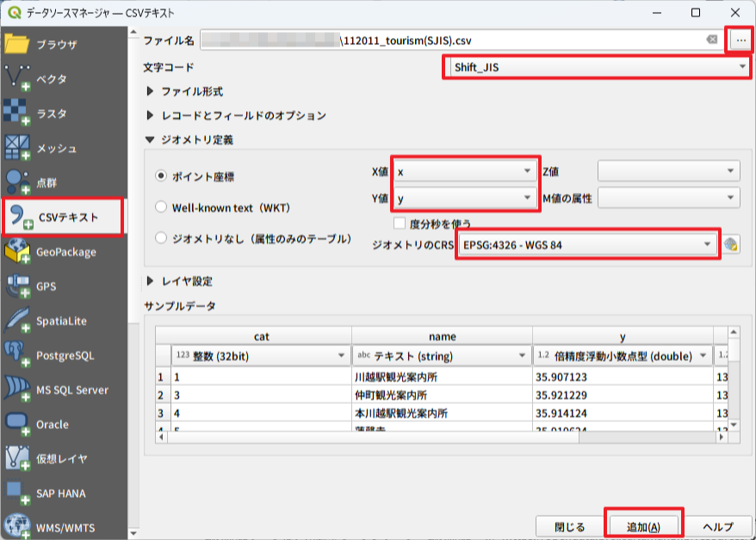Viewport: 756px width, 540px height.
Task: Open the SpatiaLite feather icon
Action: coord(17,320)
